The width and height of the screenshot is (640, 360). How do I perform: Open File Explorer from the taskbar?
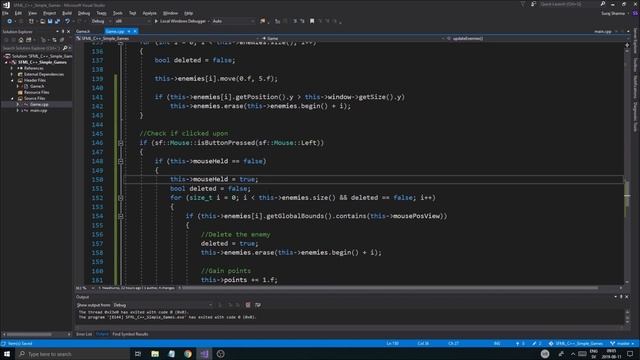pos(155,354)
